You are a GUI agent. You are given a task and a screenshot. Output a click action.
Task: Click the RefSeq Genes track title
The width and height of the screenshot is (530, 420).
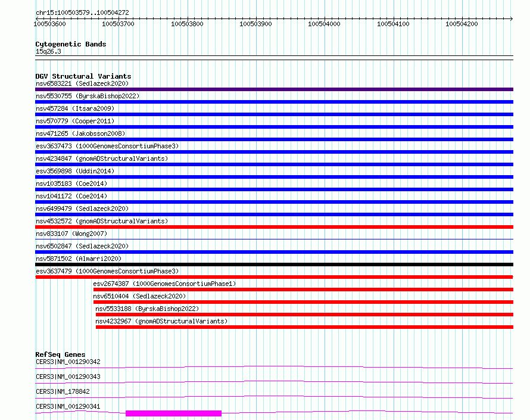(60, 354)
